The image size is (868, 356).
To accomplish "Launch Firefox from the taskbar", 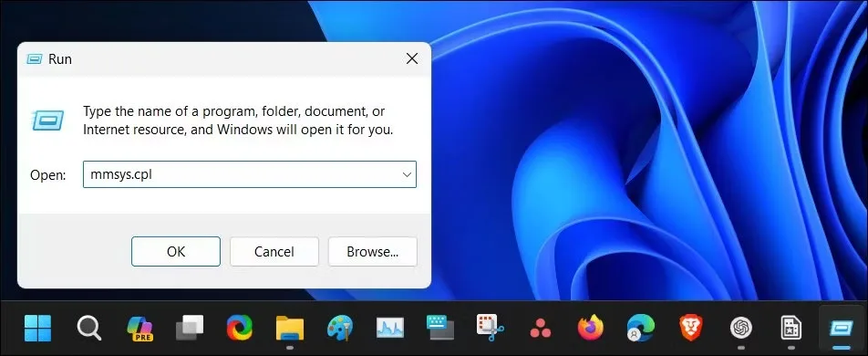I will click(590, 328).
